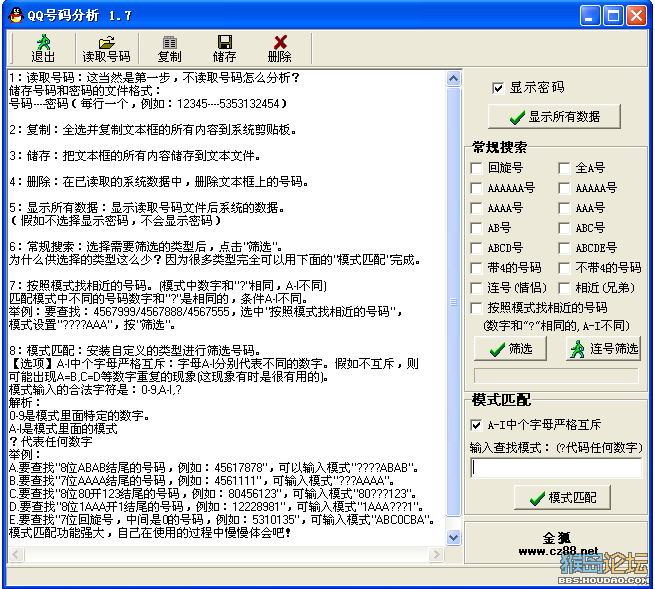Click the 退出 exit toolbar icon
The height and width of the screenshot is (589, 655).
point(43,48)
